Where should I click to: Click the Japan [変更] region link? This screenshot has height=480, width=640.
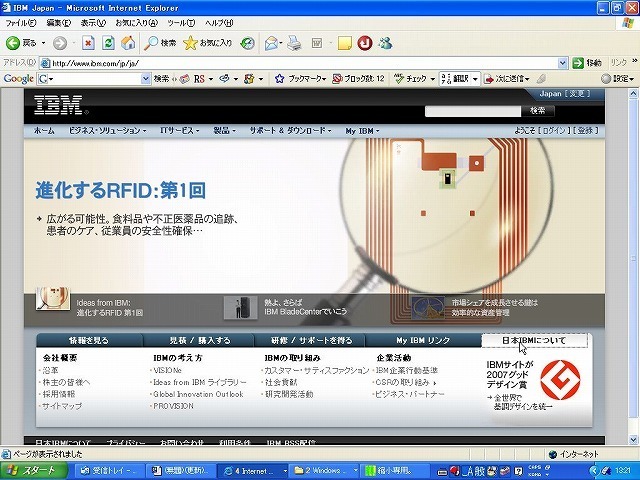(x=565, y=94)
